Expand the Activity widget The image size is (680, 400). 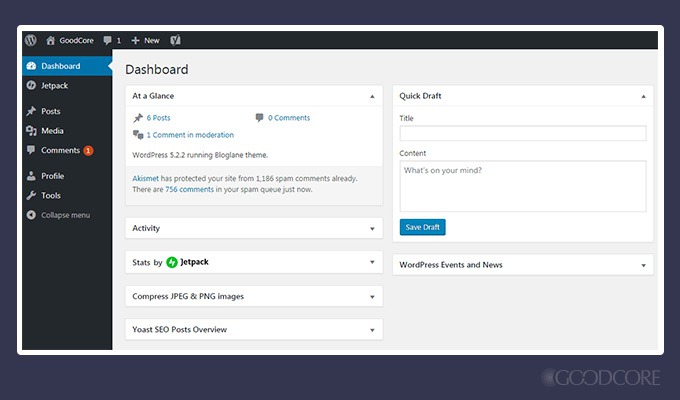[372, 229]
